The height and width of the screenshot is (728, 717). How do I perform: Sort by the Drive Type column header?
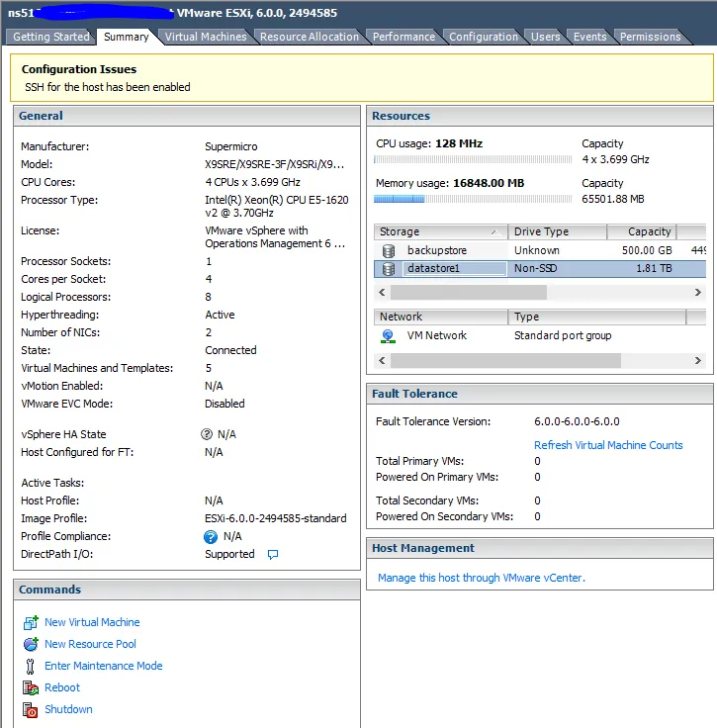pos(554,231)
